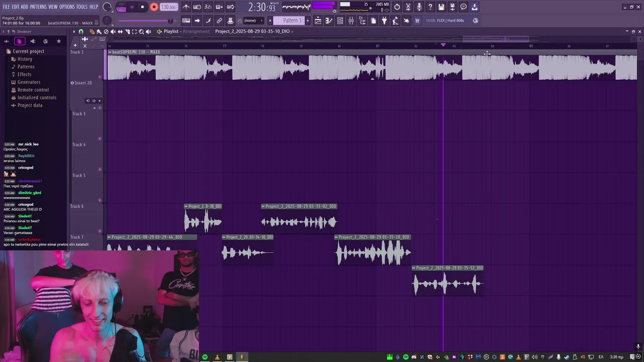Click the microphone one-click recording icon
This screenshot has width=644, height=362.
[x=419, y=7]
